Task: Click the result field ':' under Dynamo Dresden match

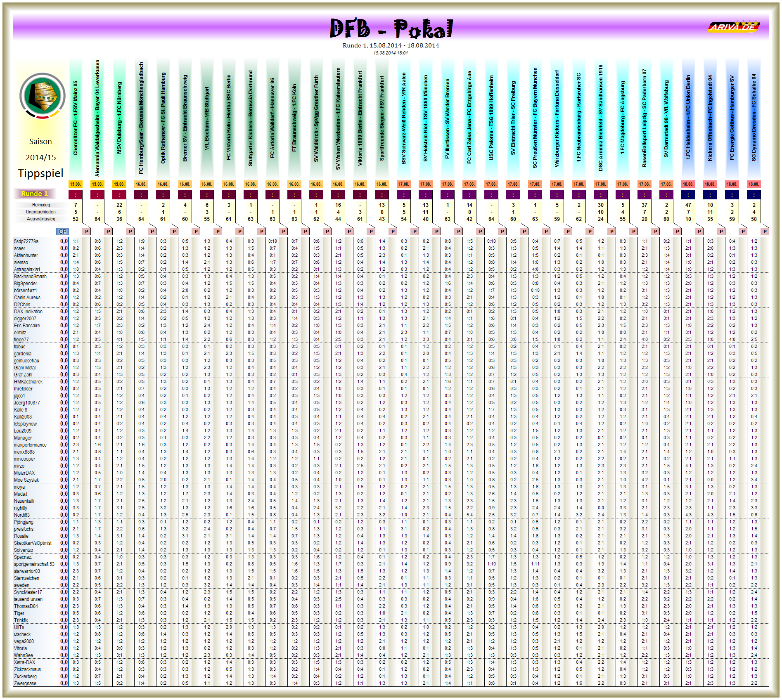Action: click(754, 194)
